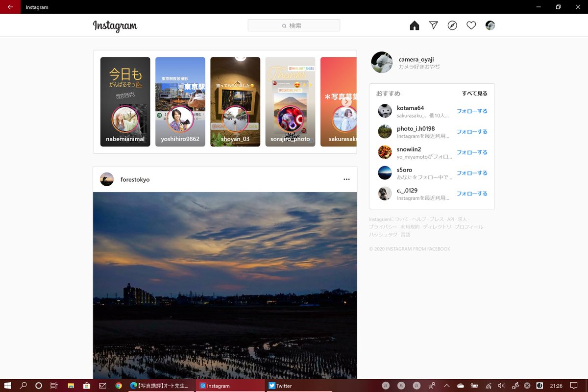Screen dimensions: 588x392
Task: Open Task View on taskbar
Action: point(54,386)
